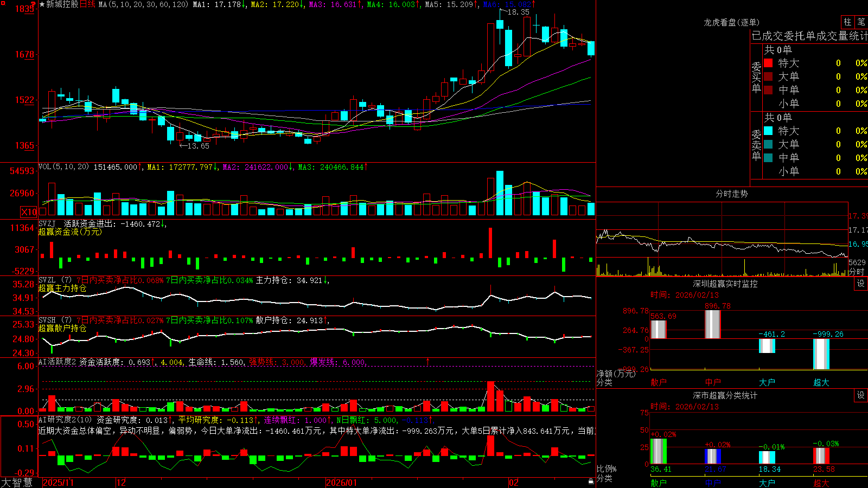The image size is (868, 488).
Task: Click the 超赢资金流(万元) label
Action: pyautogui.click(x=70, y=232)
